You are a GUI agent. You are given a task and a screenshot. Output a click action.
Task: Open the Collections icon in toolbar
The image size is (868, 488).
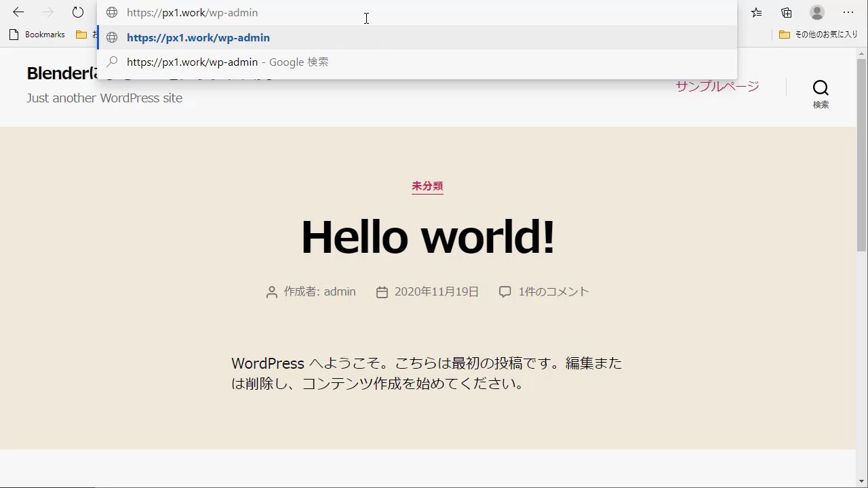(787, 12)
